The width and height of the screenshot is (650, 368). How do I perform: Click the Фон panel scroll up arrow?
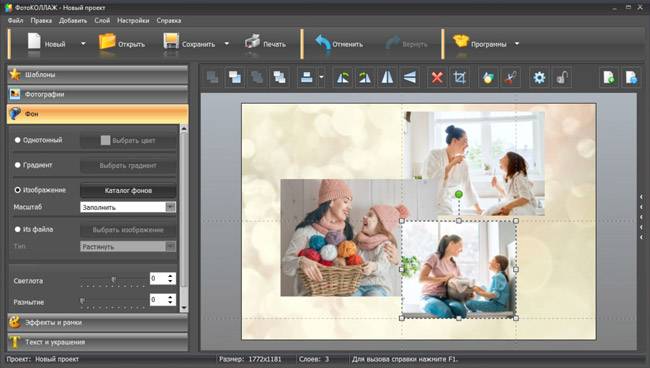click(x=184, y=129)
